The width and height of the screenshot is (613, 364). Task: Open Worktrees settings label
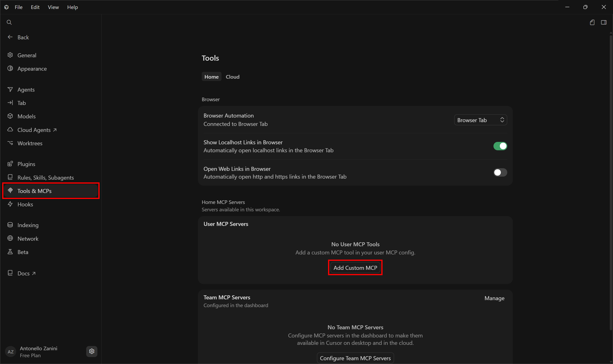pyautogui.click(x=30, y=143)
